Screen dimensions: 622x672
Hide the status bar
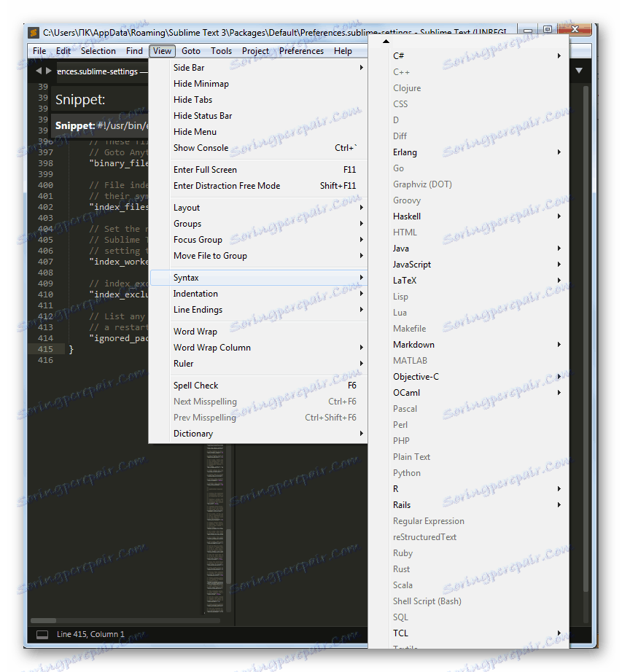(x=202, y=115)
